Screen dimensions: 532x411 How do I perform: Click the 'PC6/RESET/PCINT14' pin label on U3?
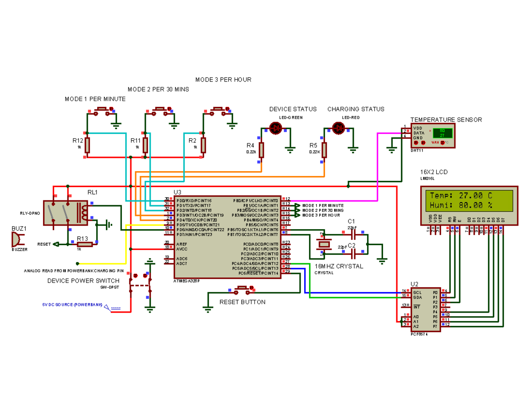[259, 273]
